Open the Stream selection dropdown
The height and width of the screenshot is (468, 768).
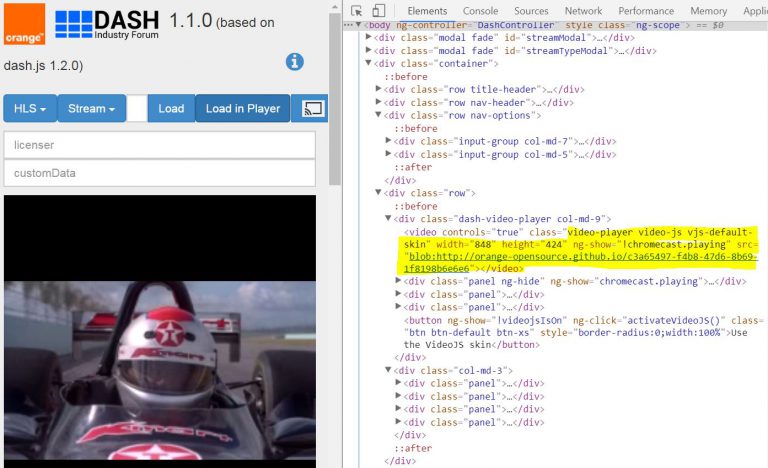pos(91,109)
